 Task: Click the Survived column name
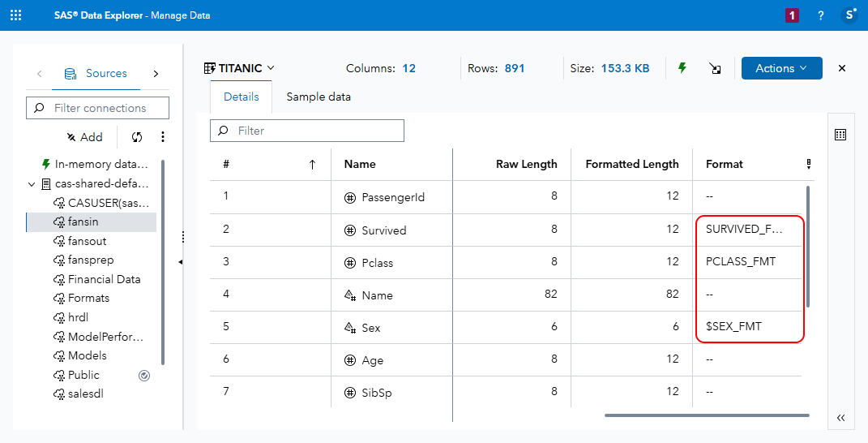click(383, 230)
